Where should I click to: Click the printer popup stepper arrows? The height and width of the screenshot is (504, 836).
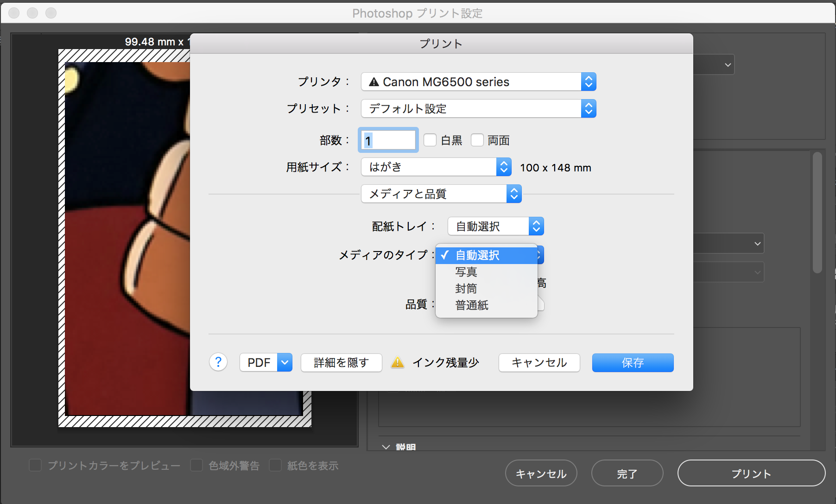[x=589, y=82]
